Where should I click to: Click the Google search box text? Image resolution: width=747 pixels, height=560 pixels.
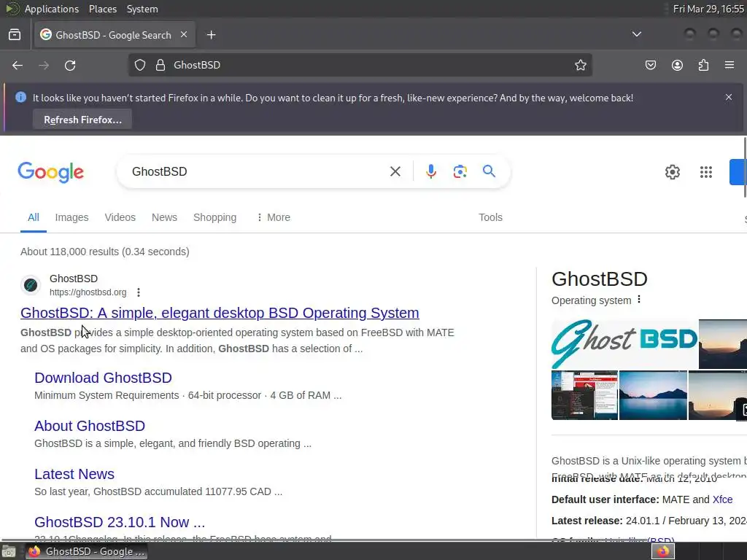[x=159, y=171]
